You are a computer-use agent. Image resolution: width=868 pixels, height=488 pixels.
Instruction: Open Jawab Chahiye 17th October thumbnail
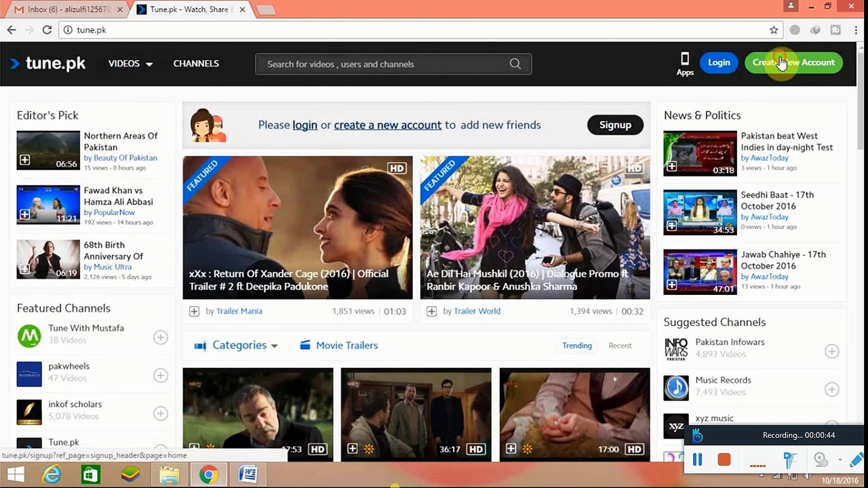click(x=700, y=272)
